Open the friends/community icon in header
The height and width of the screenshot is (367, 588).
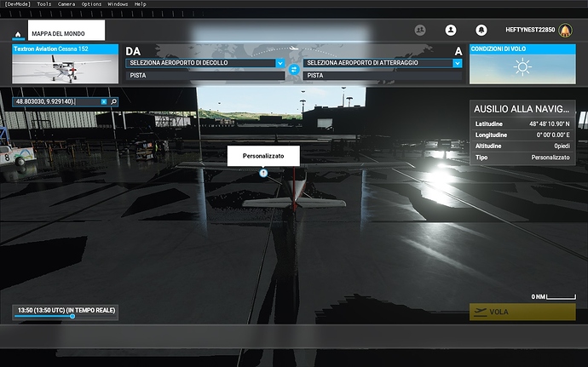420,30
